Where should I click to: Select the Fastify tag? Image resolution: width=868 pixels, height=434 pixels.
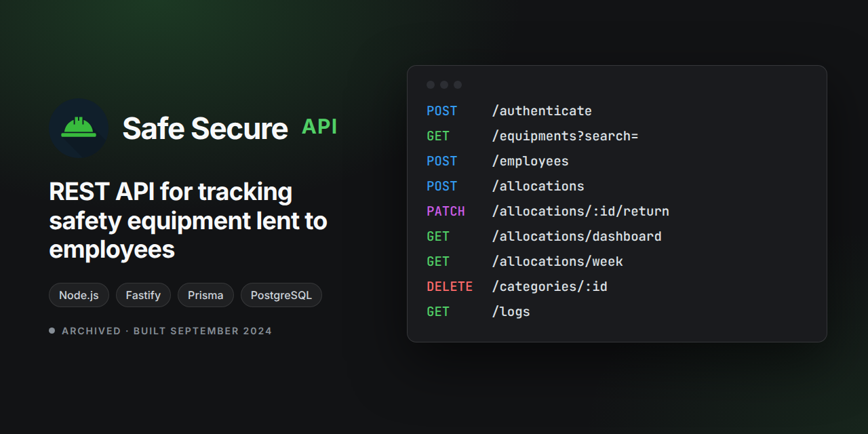tap(143, 295)
